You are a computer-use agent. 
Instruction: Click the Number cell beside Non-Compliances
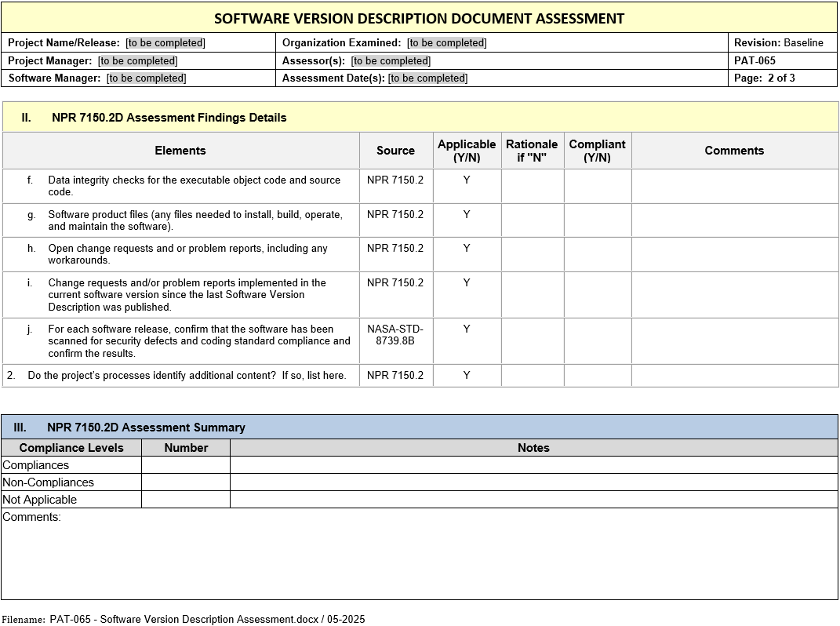tap(186, 482)
